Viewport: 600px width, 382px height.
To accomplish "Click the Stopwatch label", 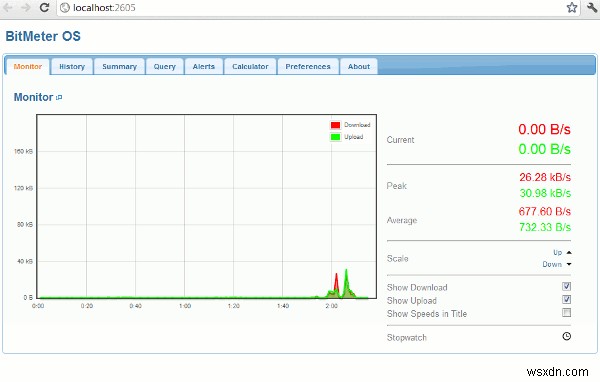I will [x=406, y=338].
